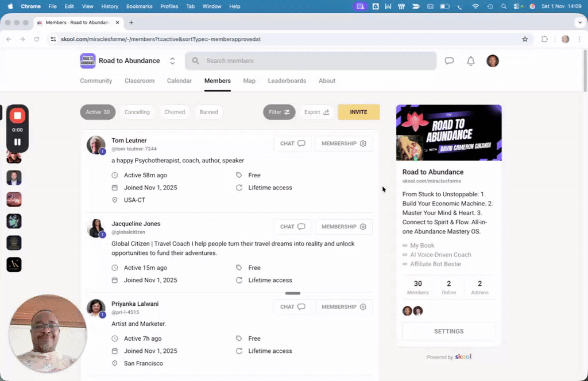The image size is (588, 381).
Task: Switch to the Community tab
Action: point(96,80)
